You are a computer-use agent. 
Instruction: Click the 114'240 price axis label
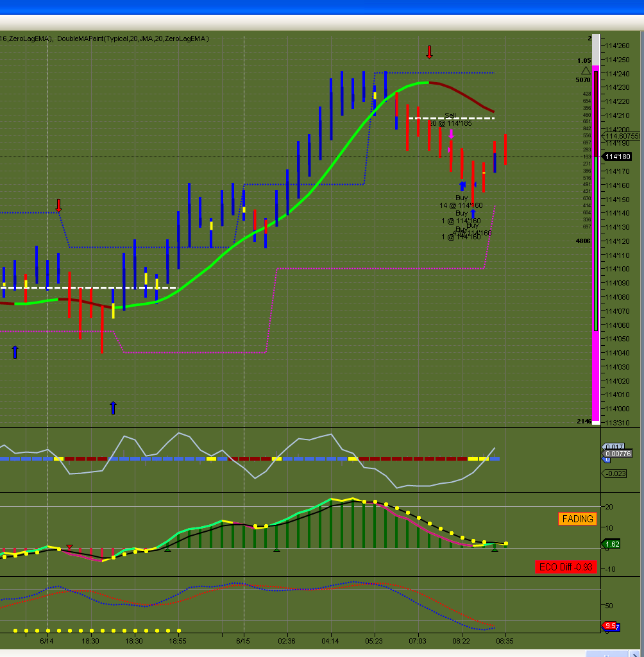coord(617,74)
